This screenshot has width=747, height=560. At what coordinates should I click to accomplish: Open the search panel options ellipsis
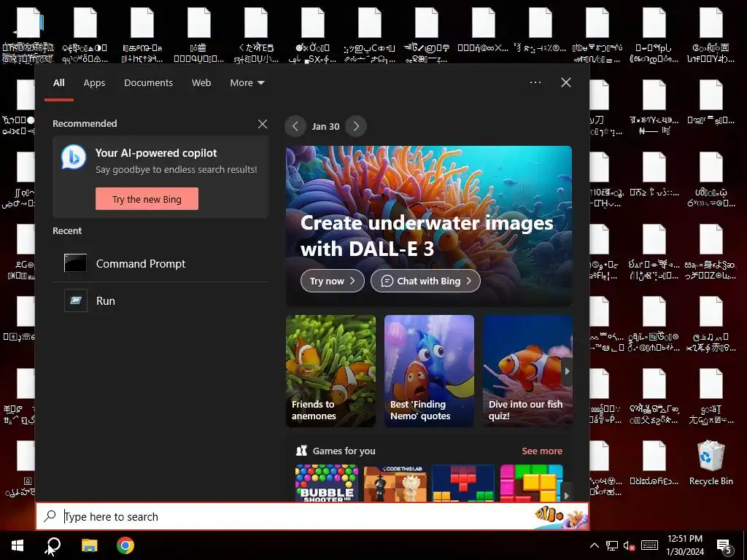(535, 82)
